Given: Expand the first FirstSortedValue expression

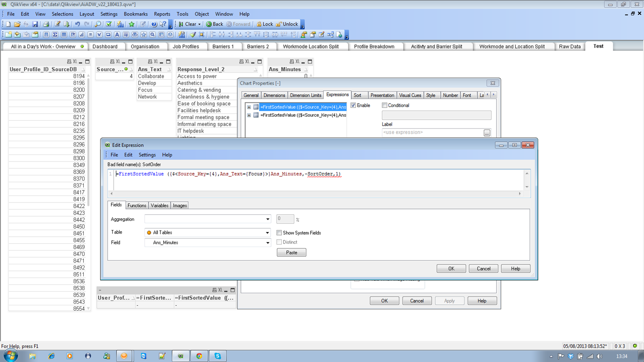Looking at the screenshot, I should [249, 107].
